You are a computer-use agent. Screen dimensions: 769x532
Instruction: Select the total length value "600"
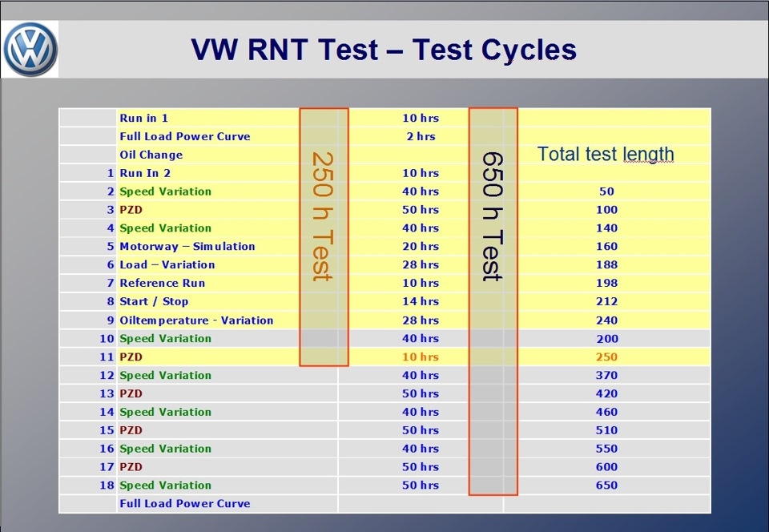606,467
